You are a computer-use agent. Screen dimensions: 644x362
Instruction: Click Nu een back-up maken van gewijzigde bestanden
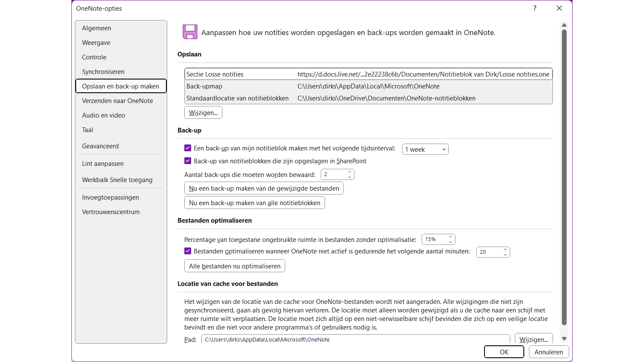click(264, 188)
